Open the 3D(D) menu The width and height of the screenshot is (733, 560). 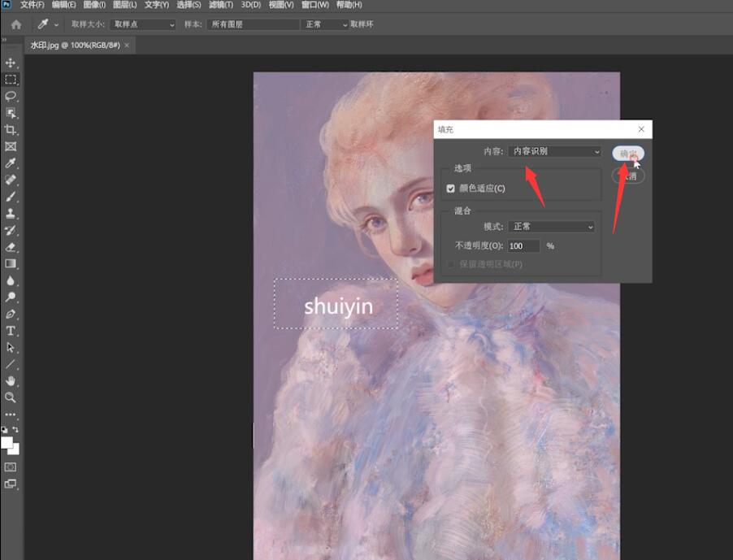tap(250, 5)
